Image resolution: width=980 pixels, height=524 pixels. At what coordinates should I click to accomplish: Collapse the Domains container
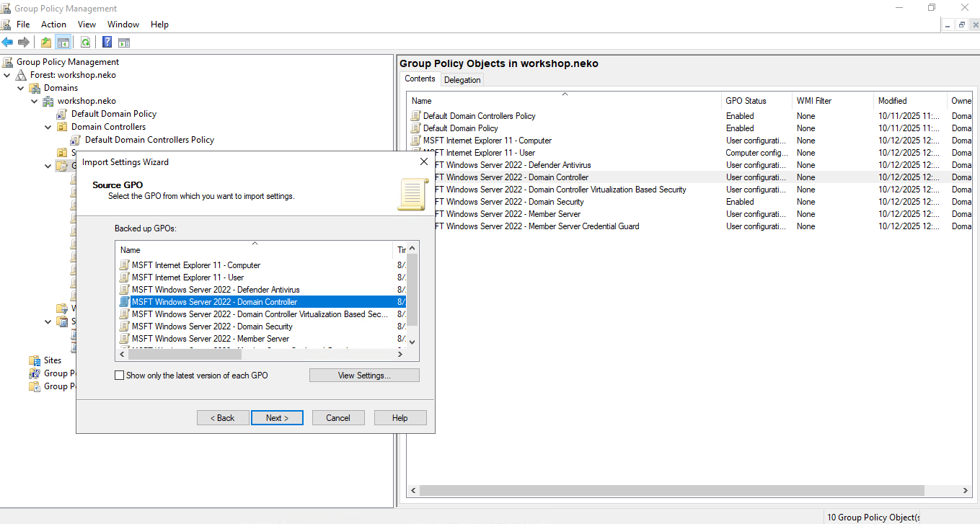pyautogui.click(x=20, y=87)
